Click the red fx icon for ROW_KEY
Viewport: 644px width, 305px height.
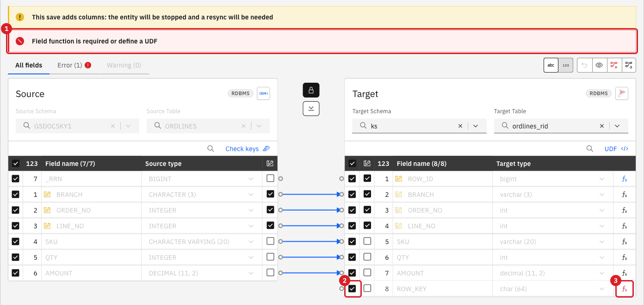tap(624, 289)
